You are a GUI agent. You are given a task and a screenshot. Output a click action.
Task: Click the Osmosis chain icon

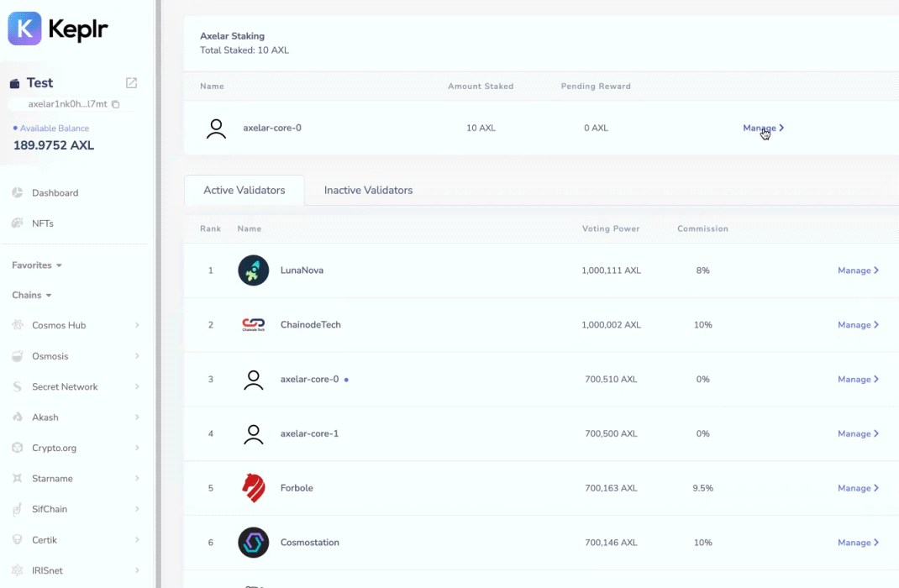point(17,356)
